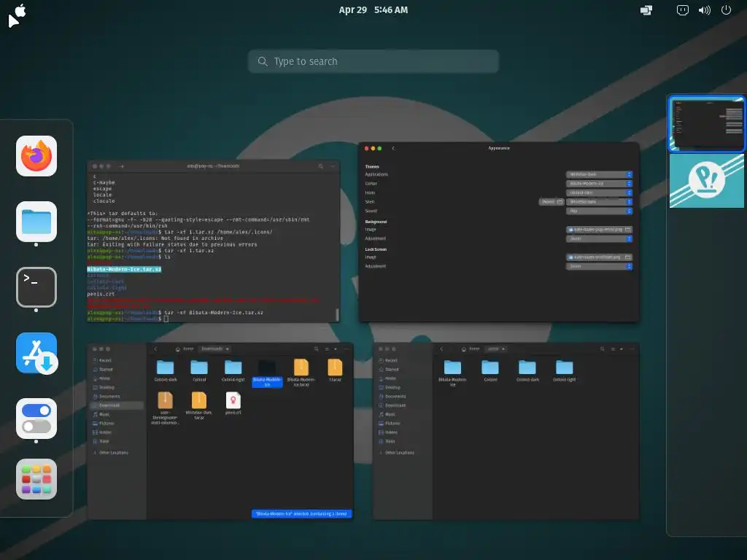The width and height of the screenshot is (747, 560).
Task: Click back arrow in four-folder Files window
Action: pos(441,349)
